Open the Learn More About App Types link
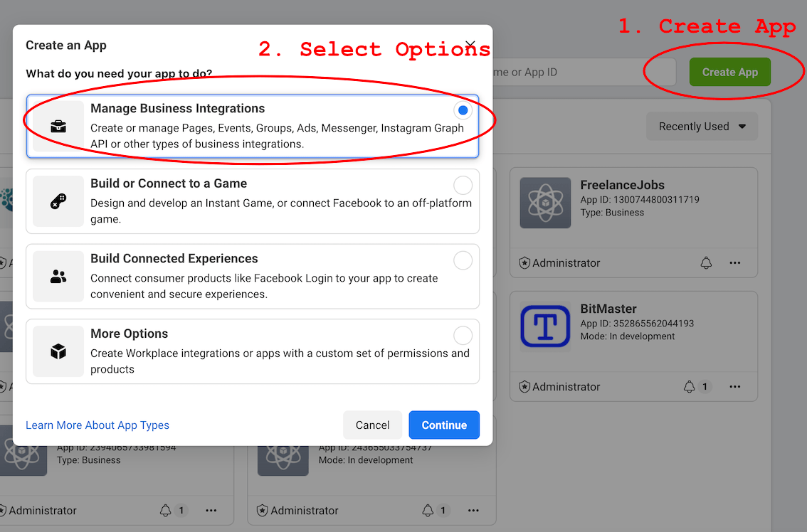The height and width of the screenshot is (532, 807). 97,425
